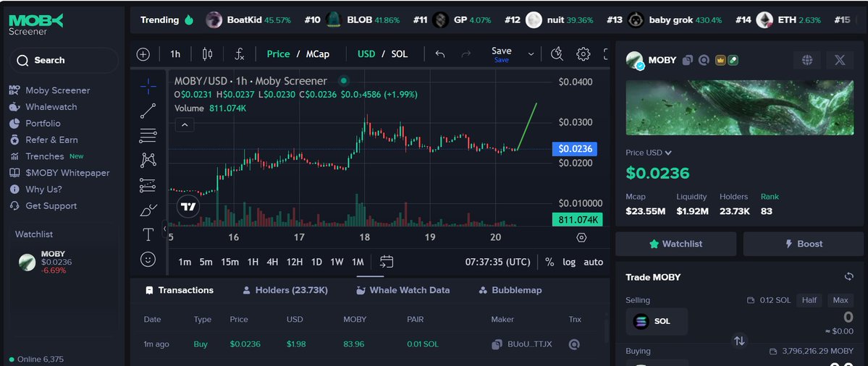The image size is (868, 366).
Task: Click the ETH trending token icon
Action: (764, 20)
